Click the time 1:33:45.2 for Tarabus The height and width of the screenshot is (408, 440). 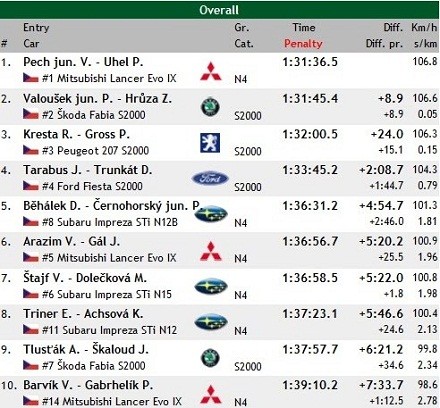coord(310,170)
